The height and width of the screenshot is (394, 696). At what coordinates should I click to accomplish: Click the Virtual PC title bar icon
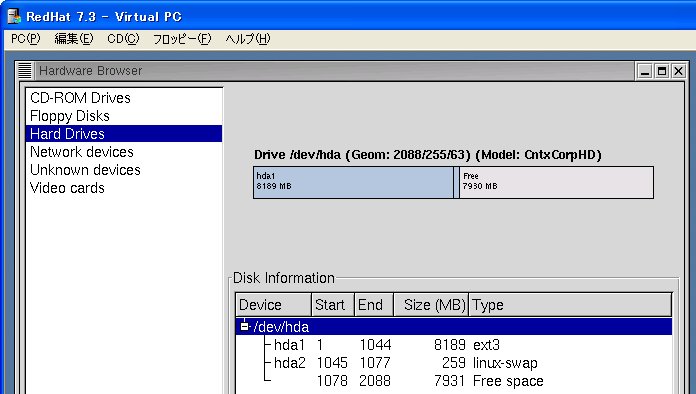click(x=14, y=16)
